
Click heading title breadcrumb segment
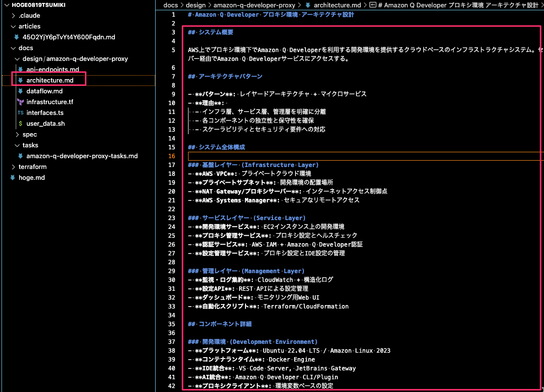[458, 5]
